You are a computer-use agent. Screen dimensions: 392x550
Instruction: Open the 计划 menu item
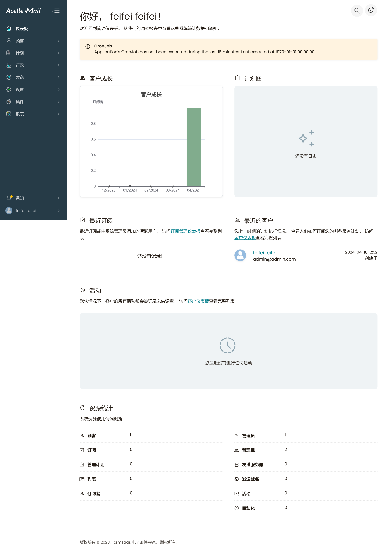[33, 53]
